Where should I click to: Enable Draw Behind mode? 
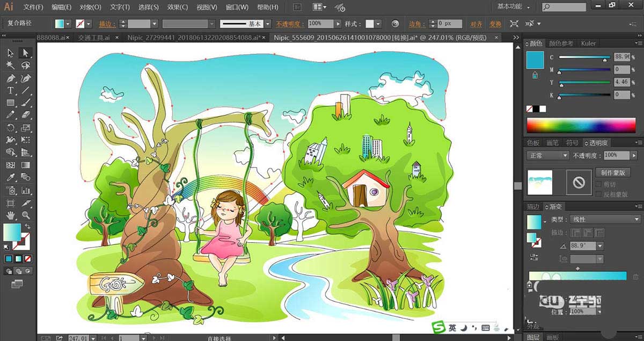coord(17,271)
